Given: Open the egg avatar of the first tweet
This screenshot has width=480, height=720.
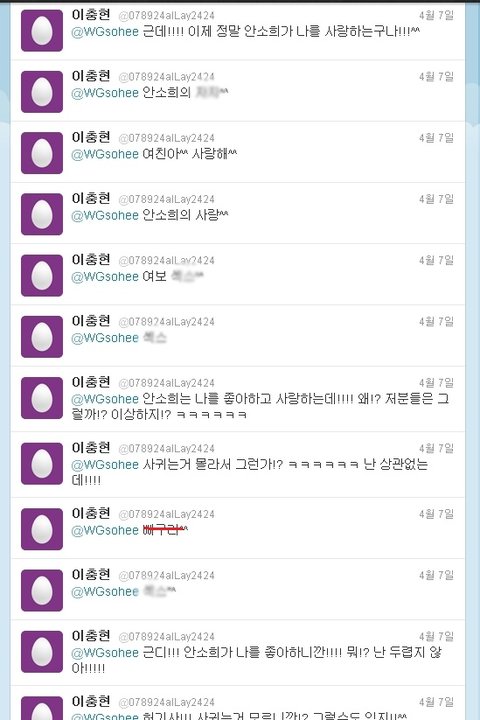Looking at the screenshot, I should 42,30.
